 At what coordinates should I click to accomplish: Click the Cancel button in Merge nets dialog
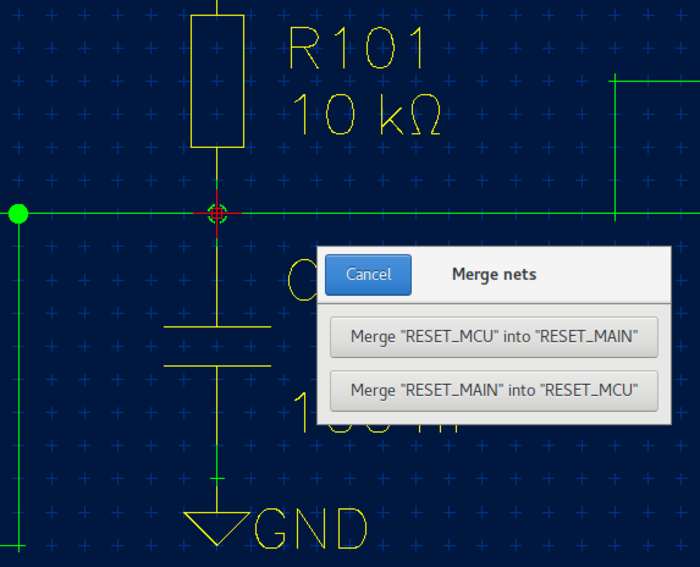368,274
